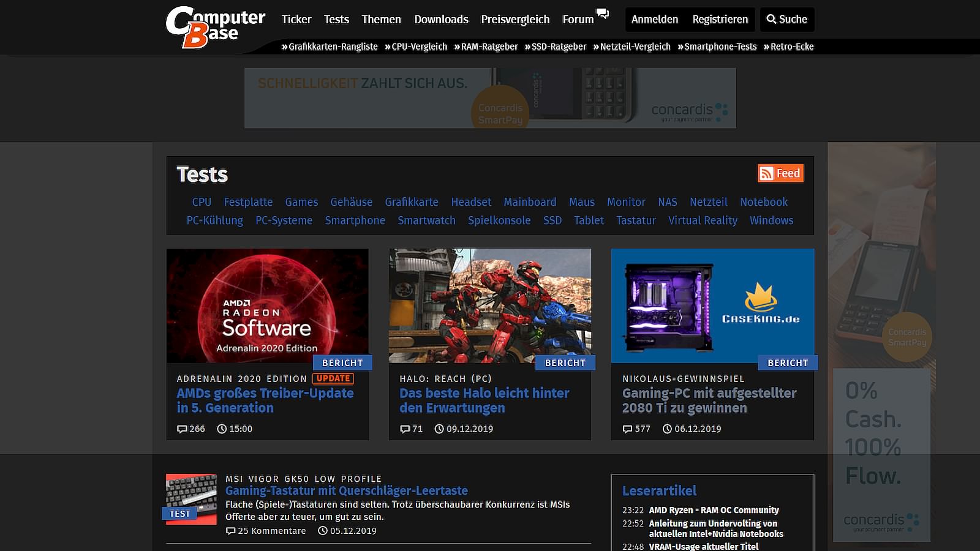Click the Concardis top banner ad
980x551 pixels.
pyautogui.click(x=490, y=98)
